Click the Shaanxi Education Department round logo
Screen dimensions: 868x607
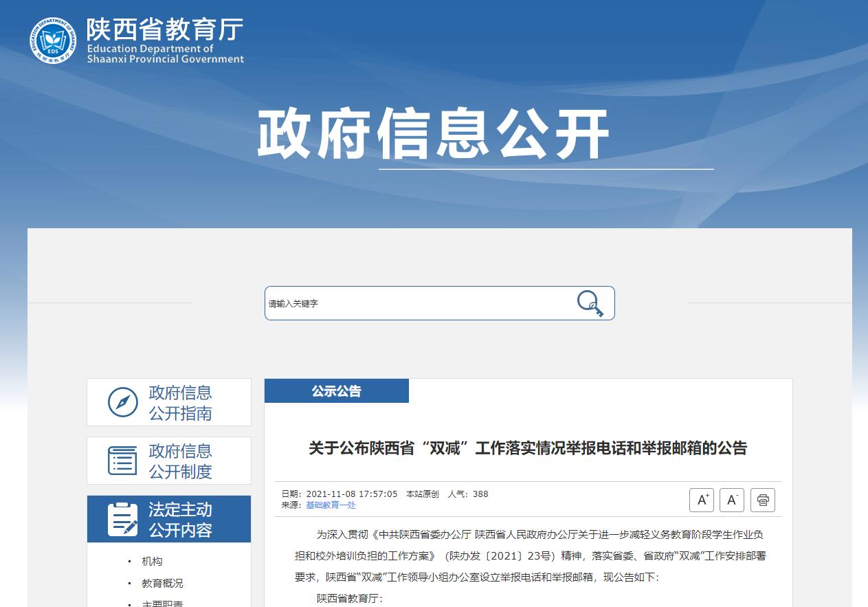tap(53, 41)
